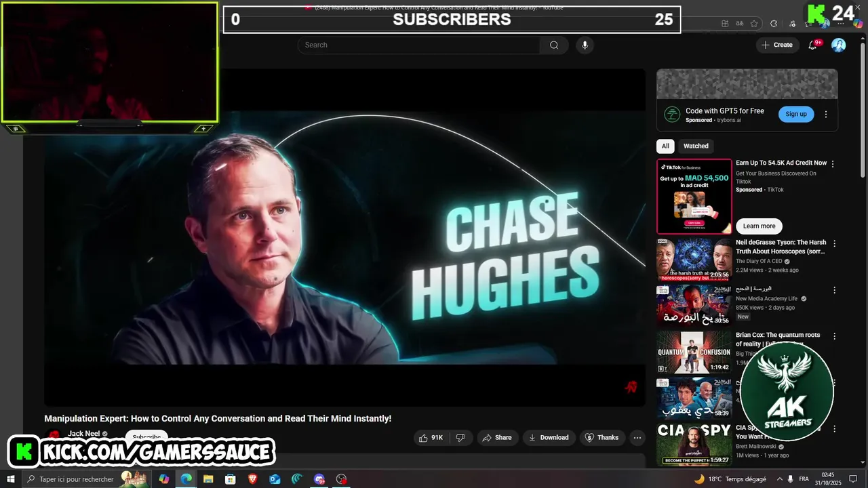Open Windows notification center icon

tap(853, 479)
